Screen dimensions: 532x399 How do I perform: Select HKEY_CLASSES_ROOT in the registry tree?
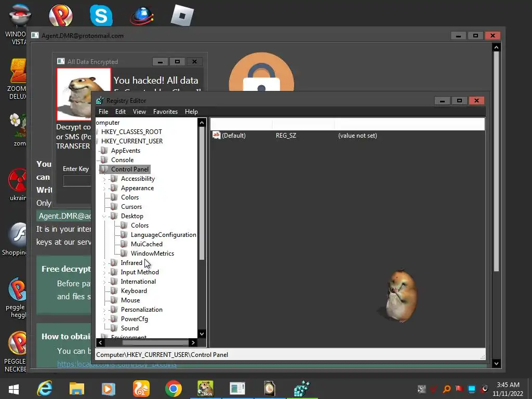[x=131, y=131]
